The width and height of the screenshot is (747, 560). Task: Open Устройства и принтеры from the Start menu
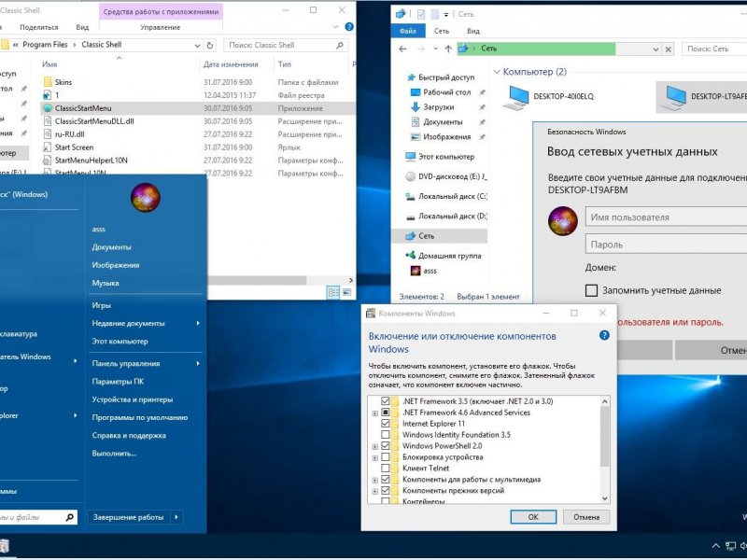click(132, 399)
